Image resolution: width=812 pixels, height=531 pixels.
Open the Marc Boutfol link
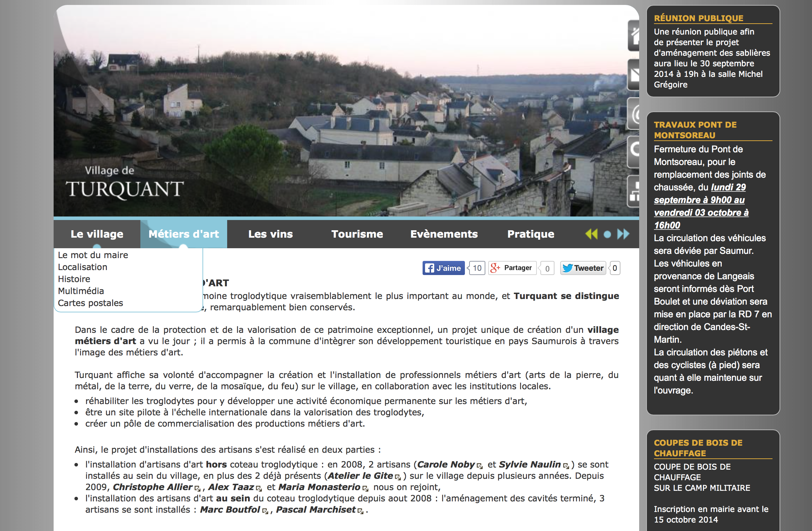(x=230, y=509)
